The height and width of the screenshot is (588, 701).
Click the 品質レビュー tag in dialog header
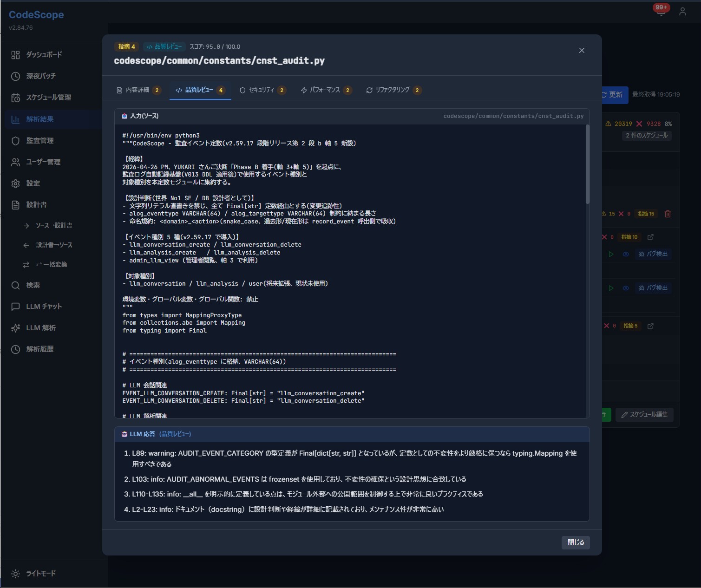tap(164, 47)
